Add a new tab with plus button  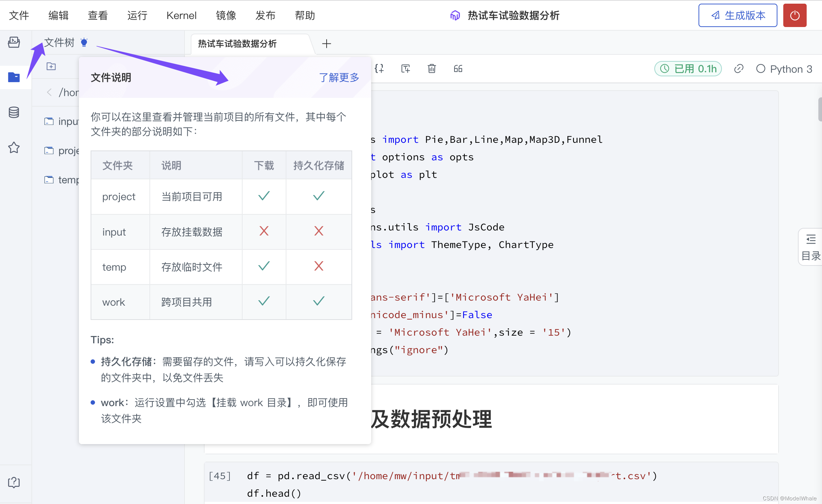click(327, 44)
